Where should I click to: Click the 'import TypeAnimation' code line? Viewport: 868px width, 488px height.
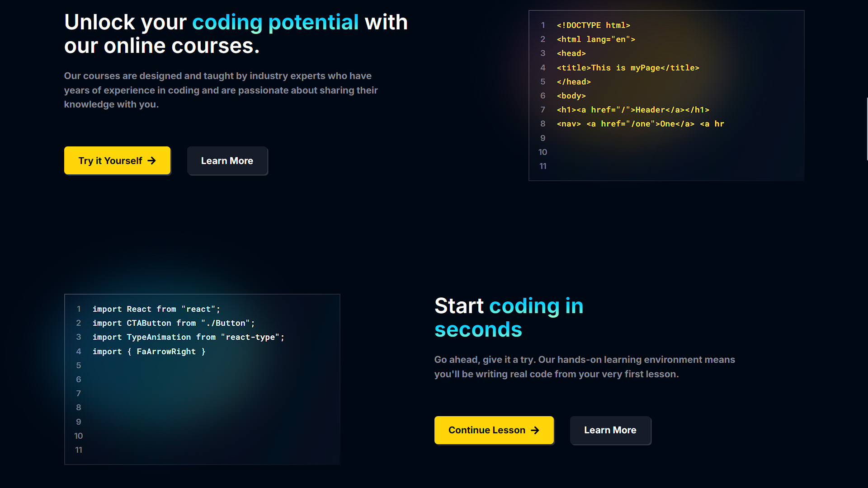[189, 337]
